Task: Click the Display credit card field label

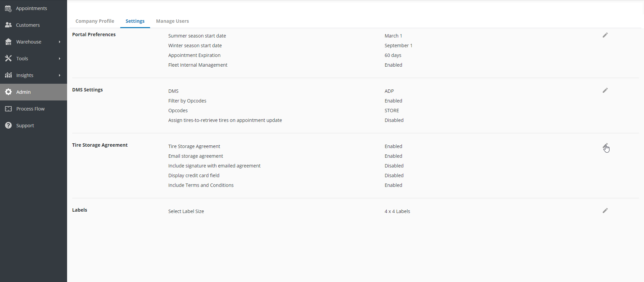Action: (x=194, y=175)
